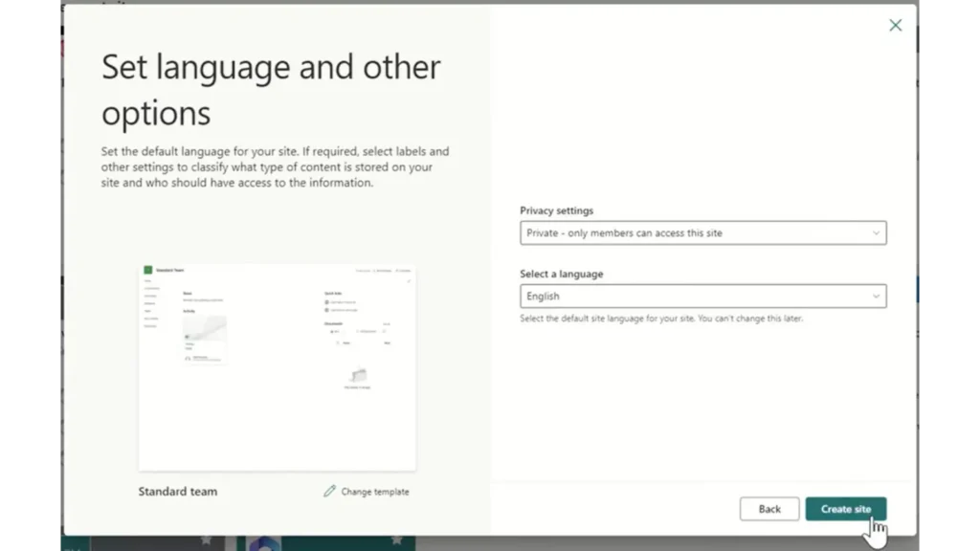Click the Privacy settings field label
Image resolution: width=980 pixels, height=551 pixels.
click(x=556, y=210)
